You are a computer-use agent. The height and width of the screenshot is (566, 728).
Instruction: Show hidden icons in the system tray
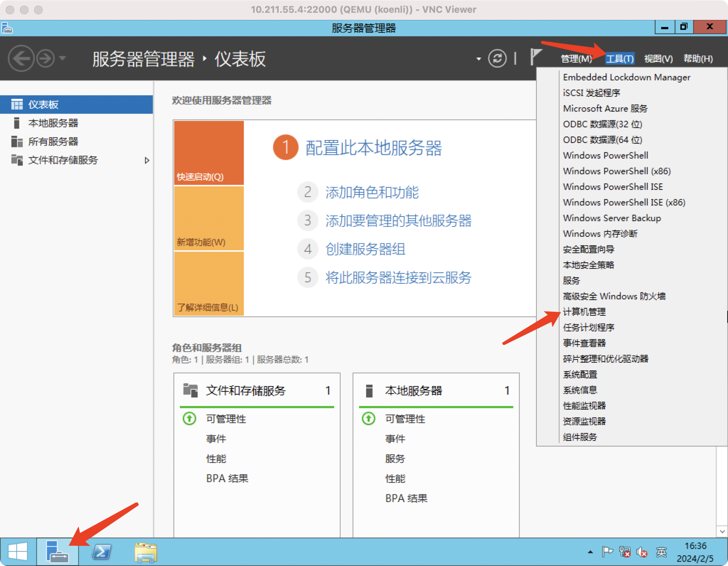(590, 552)
